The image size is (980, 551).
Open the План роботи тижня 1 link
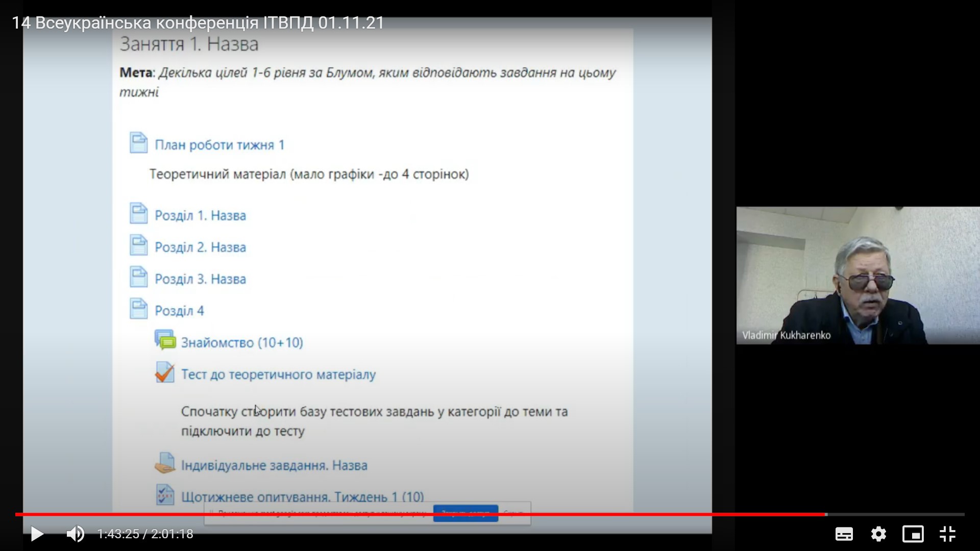point(219,145)
